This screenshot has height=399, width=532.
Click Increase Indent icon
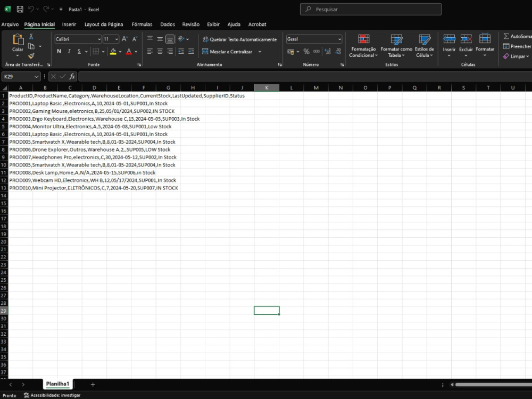tap(192, 52)
